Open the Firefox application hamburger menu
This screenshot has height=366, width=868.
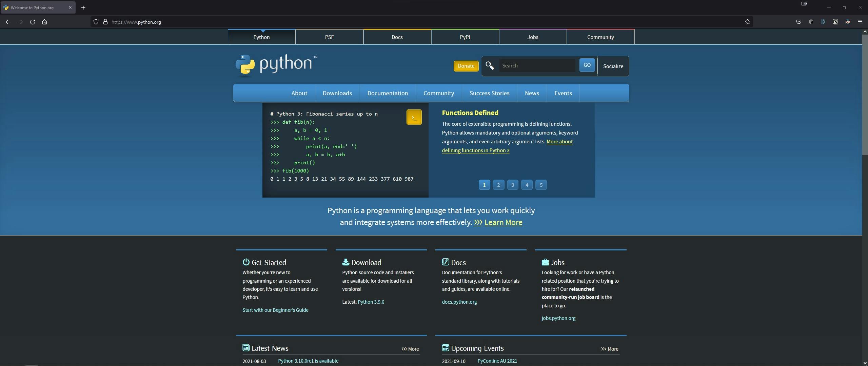(860, 22)
